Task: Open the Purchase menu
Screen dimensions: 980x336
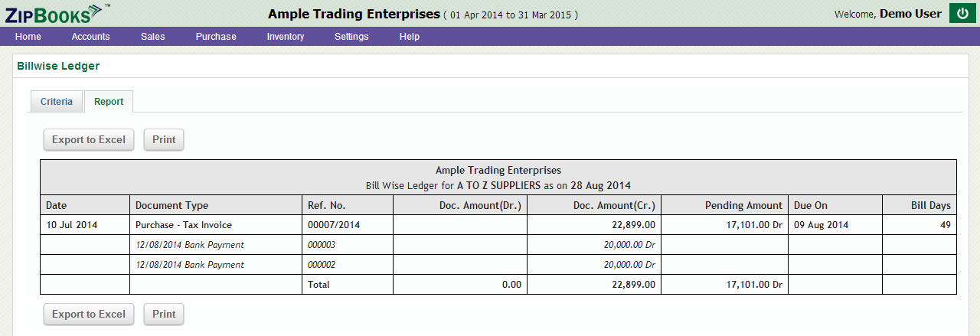Action: coord(216,37)
